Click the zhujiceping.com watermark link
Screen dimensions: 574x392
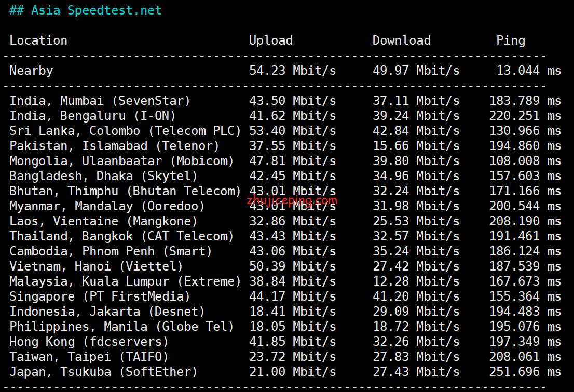(292, 200)
